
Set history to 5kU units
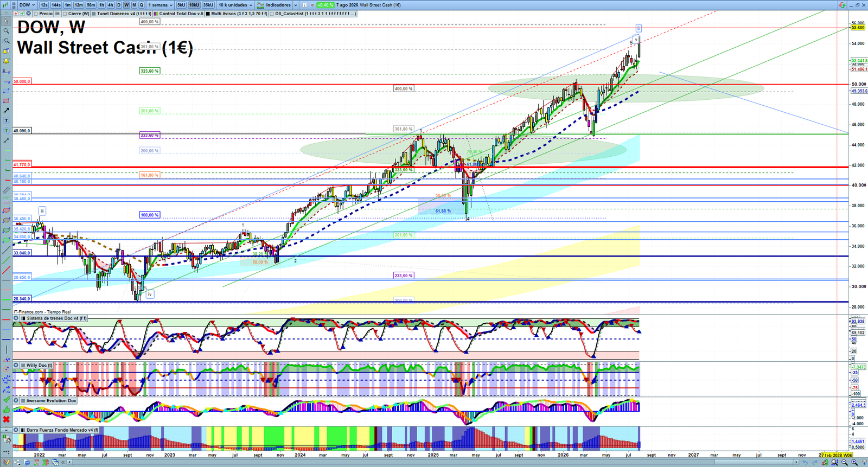click(x=181, y=5)
